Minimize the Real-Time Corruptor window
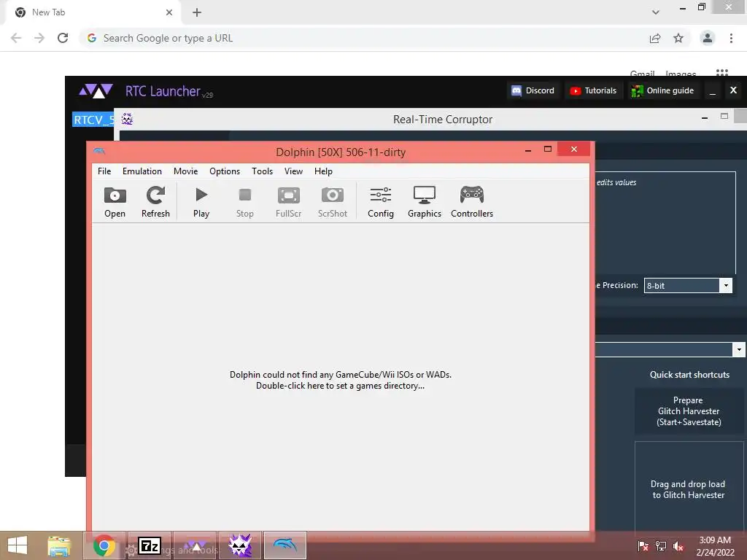 pos(705,117)
